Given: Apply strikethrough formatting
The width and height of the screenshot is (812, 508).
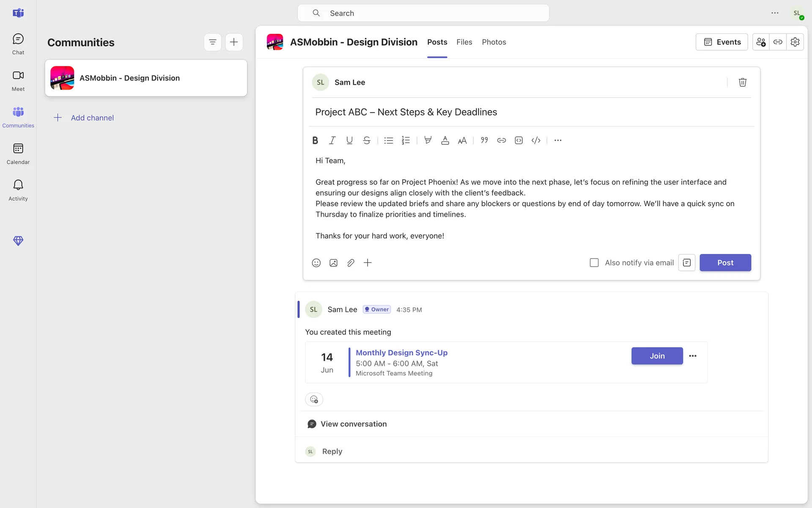Looking at the screenshot, I should [367, 141].
